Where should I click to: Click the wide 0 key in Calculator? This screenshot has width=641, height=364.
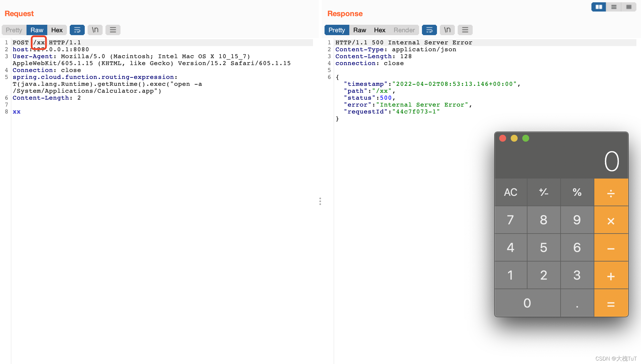coord(527,303)
